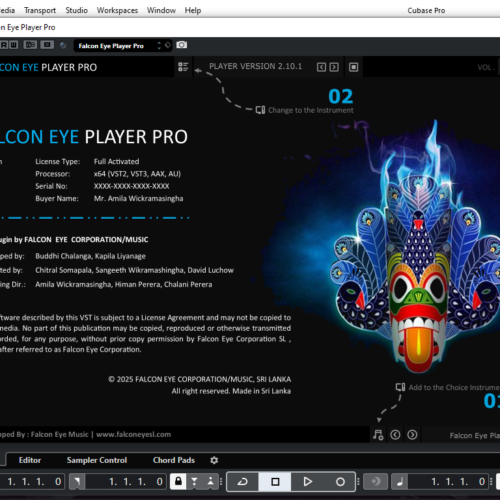The image size is (500, 500).
Task: Toggle the A/B settings comparison button
Action: 30,45
